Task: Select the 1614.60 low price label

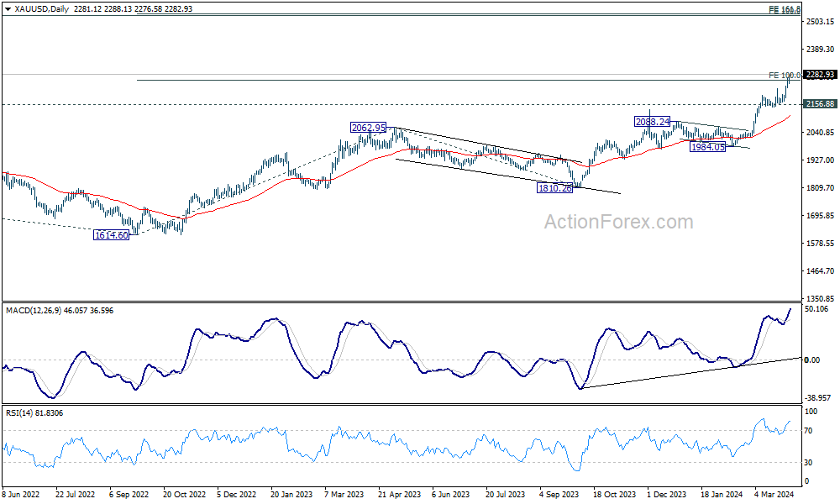Action: 112,236
